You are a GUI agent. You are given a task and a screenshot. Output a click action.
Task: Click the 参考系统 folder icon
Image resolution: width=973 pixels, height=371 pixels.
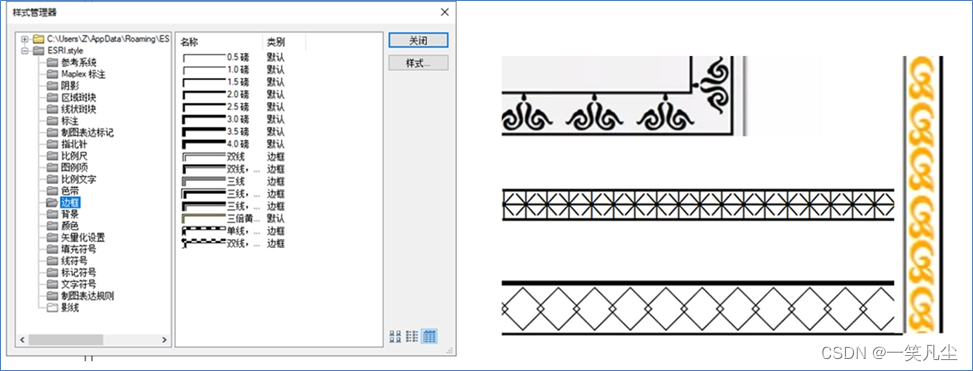52,62
